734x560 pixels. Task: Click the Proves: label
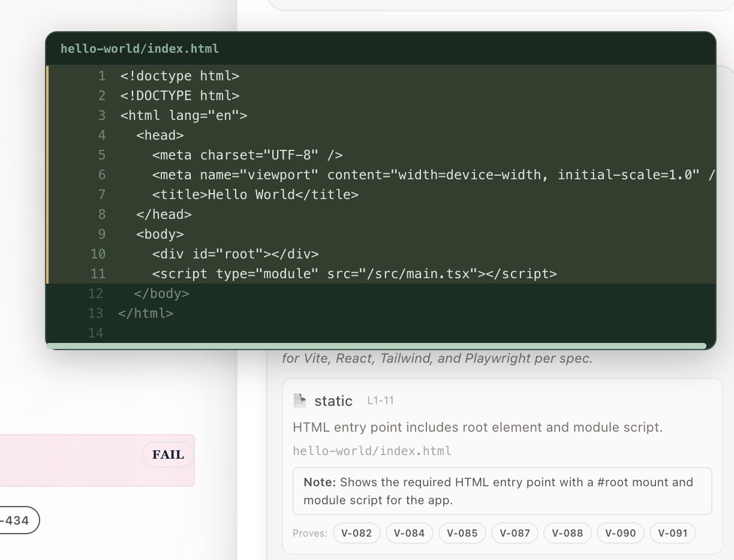(310, 533)
